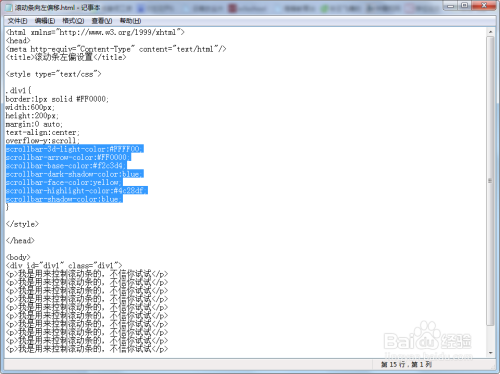Minimize the Notepad window
Screen dimensions: 500x374
[x=451, y=6]
